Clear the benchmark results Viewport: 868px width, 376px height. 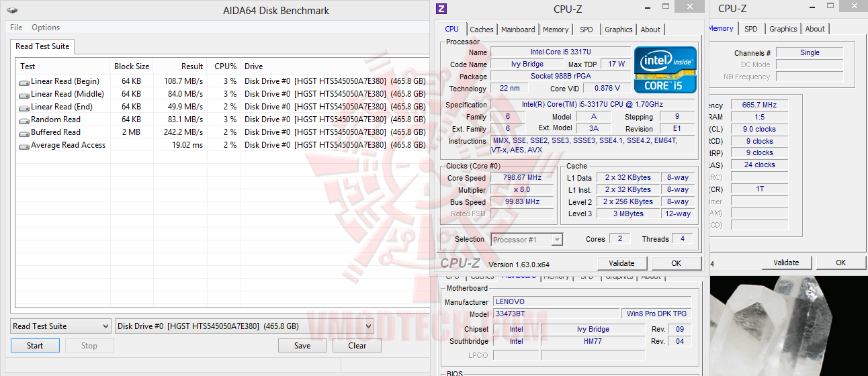tap(357, 346)
